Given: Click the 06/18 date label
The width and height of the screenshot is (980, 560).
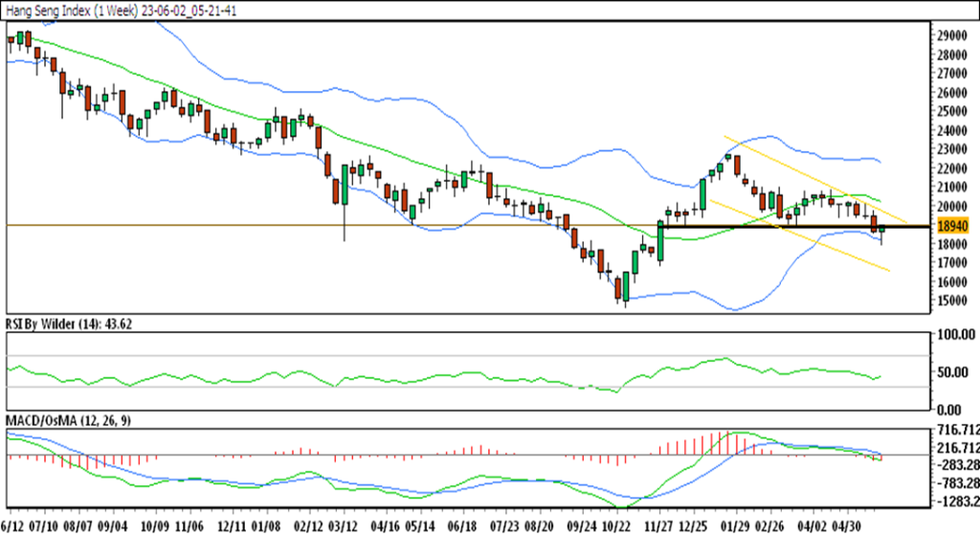Looking at the screenshot, I should coord(462,526).
